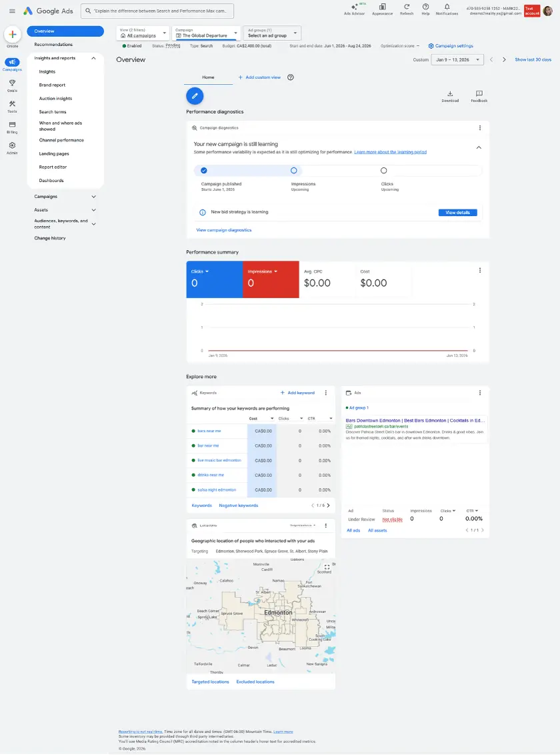Screen dimensions: 560x755
Task: Open the Clicks metric dropdown tile
Action: [x=214, y=279]
